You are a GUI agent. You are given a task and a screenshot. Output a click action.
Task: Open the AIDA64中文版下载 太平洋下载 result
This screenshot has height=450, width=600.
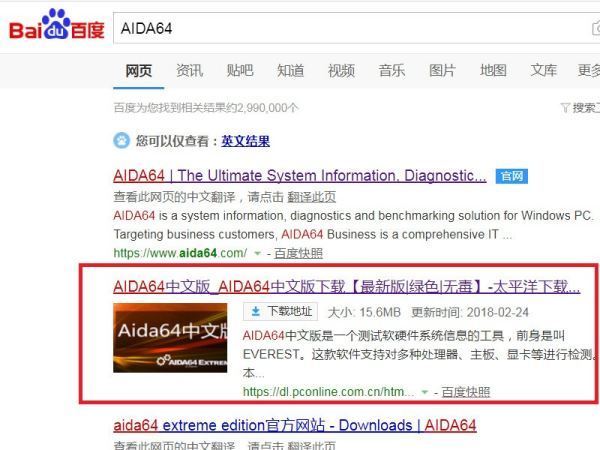(347, 287)
